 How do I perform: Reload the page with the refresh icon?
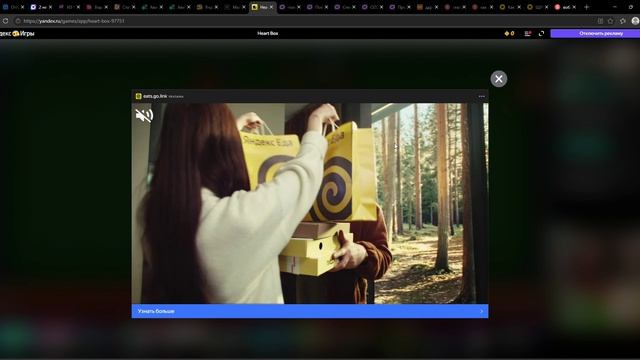click(x=5, y=21)
